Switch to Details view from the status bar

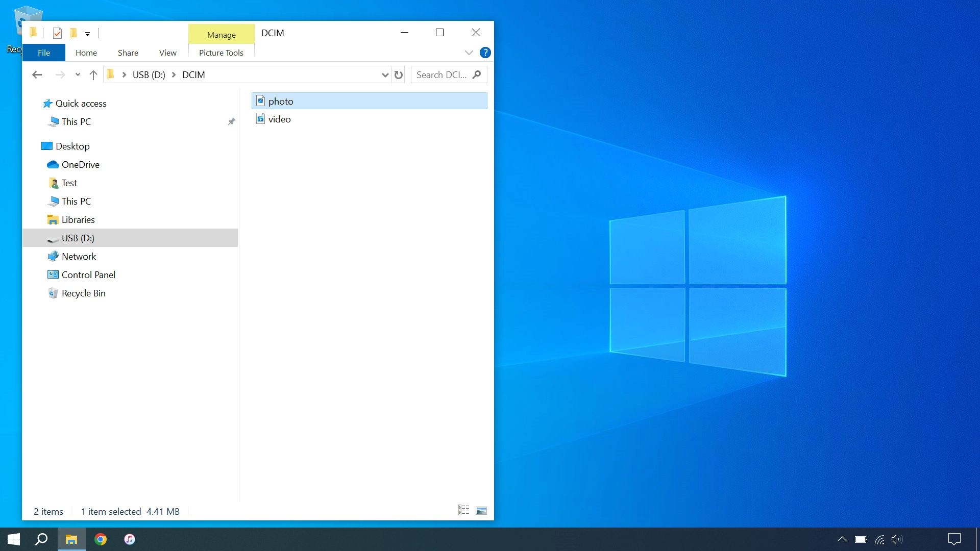(x=463, y=510)
